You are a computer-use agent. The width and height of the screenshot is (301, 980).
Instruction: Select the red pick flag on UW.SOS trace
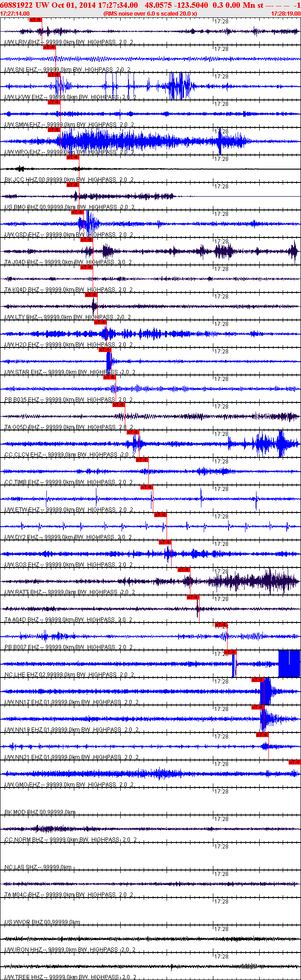(x=165, y=542)
